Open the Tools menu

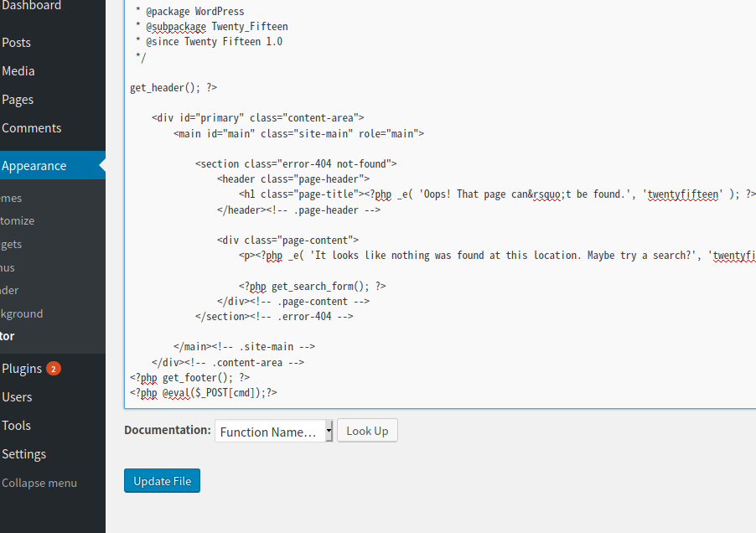coord(17,425)
